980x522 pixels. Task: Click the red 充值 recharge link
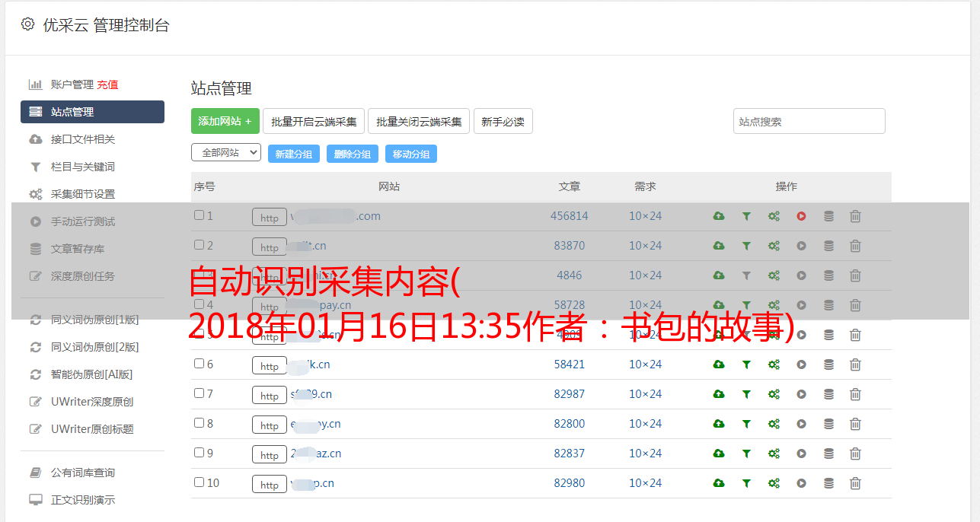(x=107, y=84)
